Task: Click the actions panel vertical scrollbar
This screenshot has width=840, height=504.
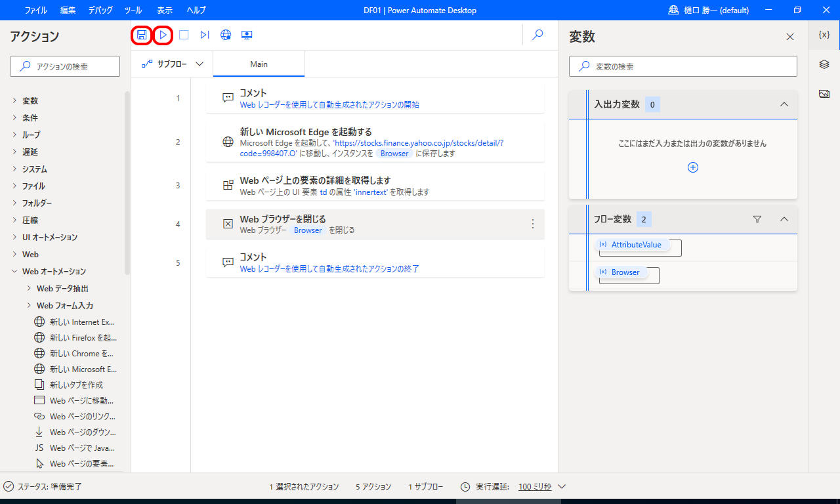Action: (127, 182)
